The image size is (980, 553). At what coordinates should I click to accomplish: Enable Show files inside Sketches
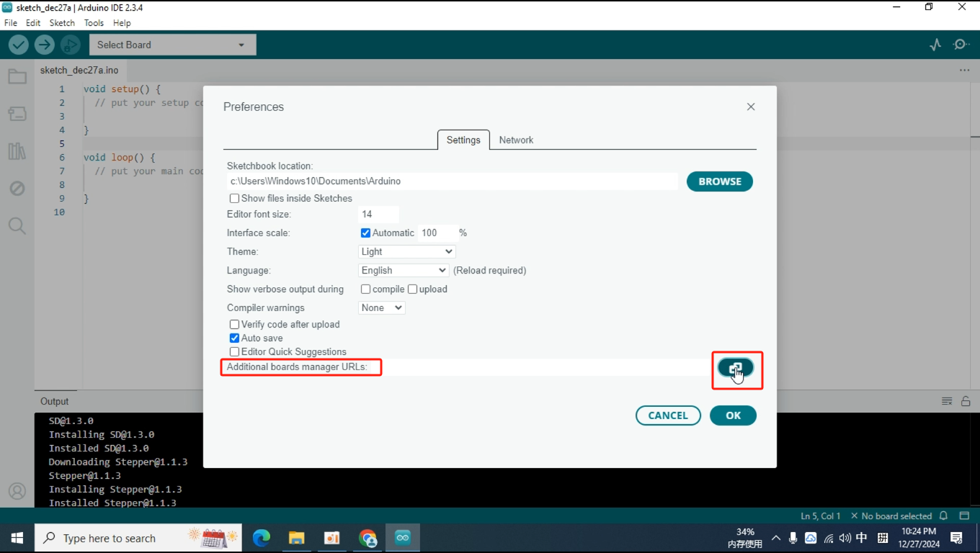(234, 198)
